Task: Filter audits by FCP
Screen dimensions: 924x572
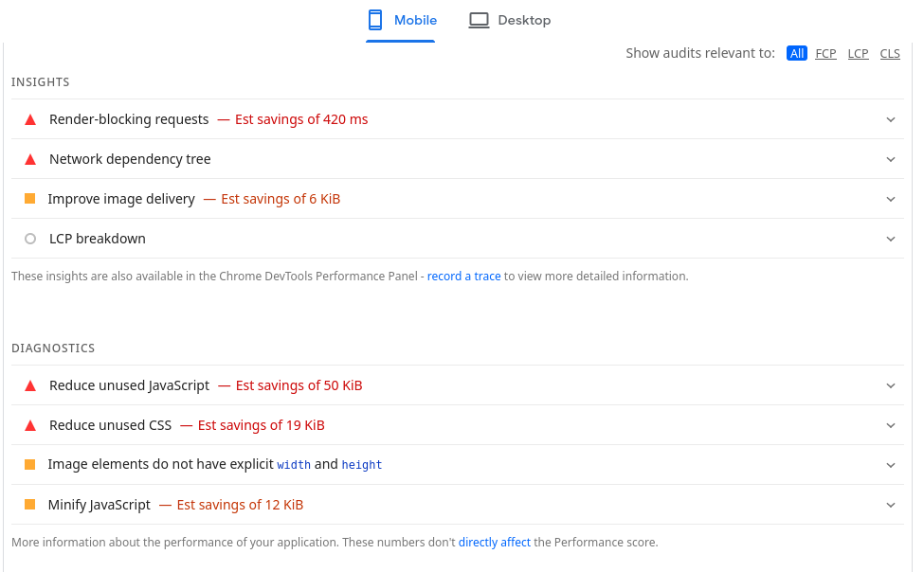Action: (x=825, y=54)
